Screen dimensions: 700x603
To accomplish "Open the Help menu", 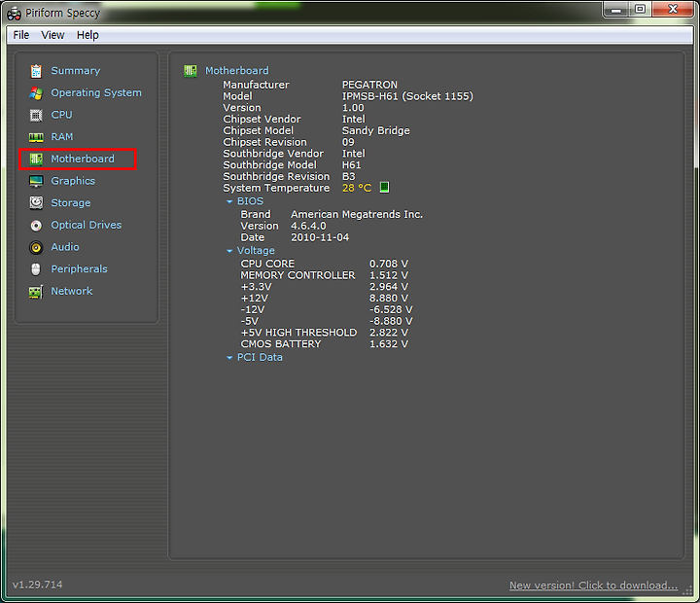I will point(87,35).
